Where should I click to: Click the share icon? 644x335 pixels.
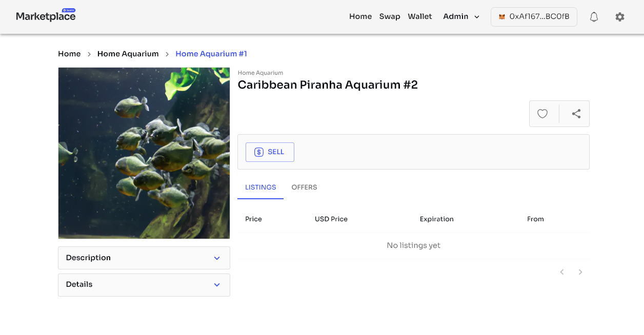[576, 114]
